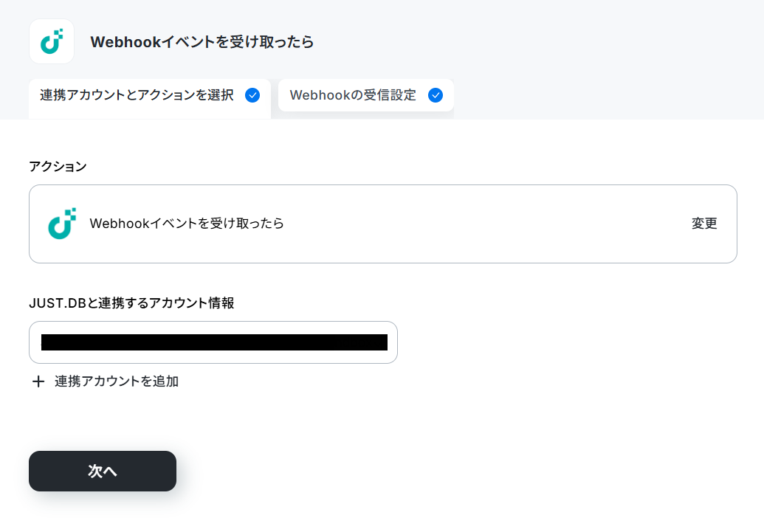Click the Webhookの受信設定 tab text

[x=353, y=95]
